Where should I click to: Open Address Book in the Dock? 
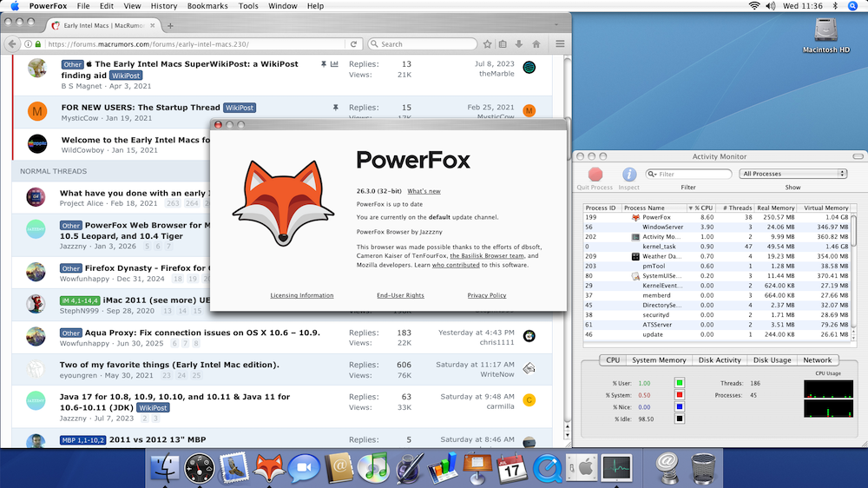click(x=339, y=469)
